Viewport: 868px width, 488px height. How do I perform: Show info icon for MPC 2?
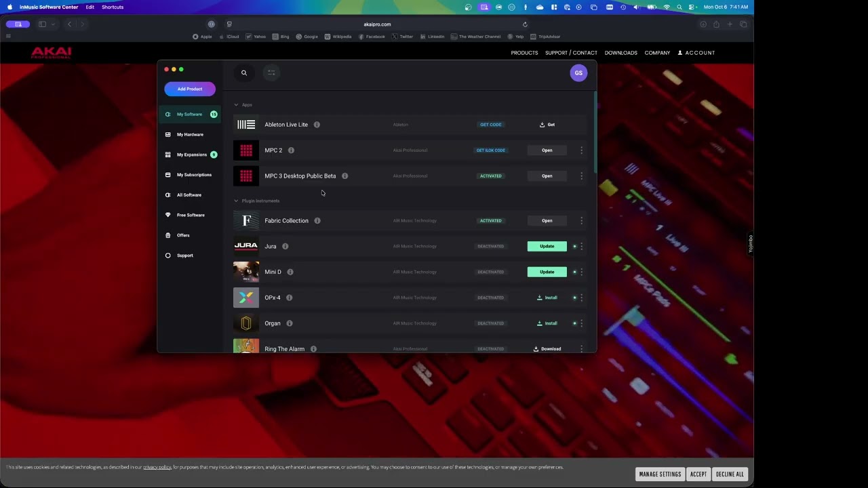click(291, 150)
